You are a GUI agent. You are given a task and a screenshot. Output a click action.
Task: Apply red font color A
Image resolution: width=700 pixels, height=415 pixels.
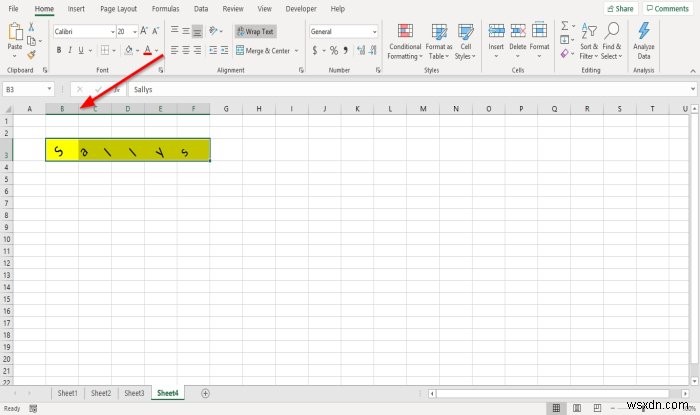point(148,50)
